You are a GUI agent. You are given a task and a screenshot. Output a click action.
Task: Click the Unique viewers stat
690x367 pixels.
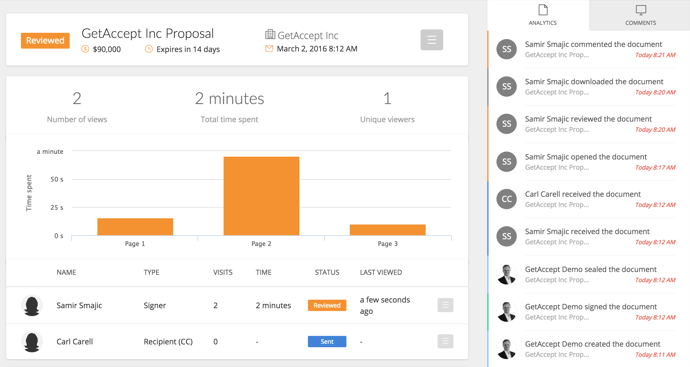387,107
